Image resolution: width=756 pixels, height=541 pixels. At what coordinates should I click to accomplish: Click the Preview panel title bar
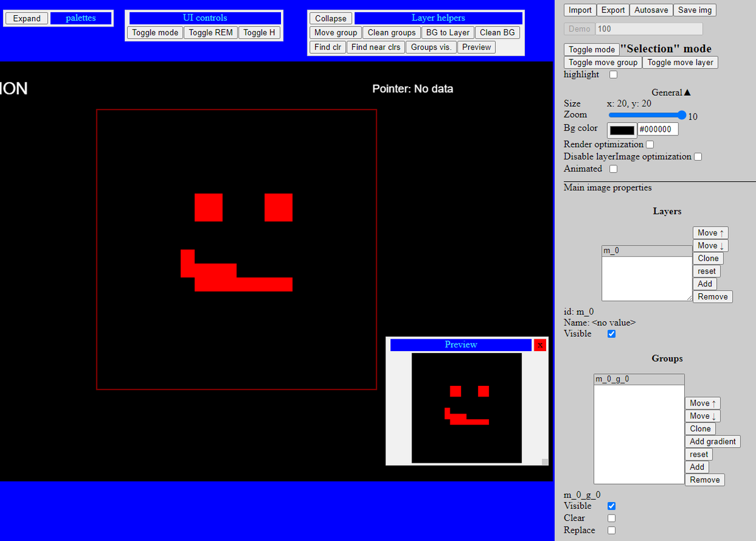[x=461, y=345]
